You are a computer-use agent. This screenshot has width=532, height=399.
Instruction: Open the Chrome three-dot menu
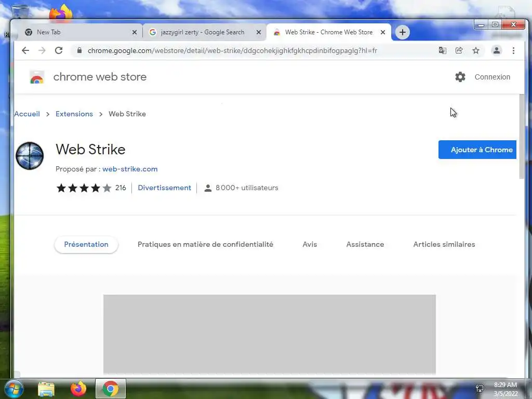[x=513, y=50]
